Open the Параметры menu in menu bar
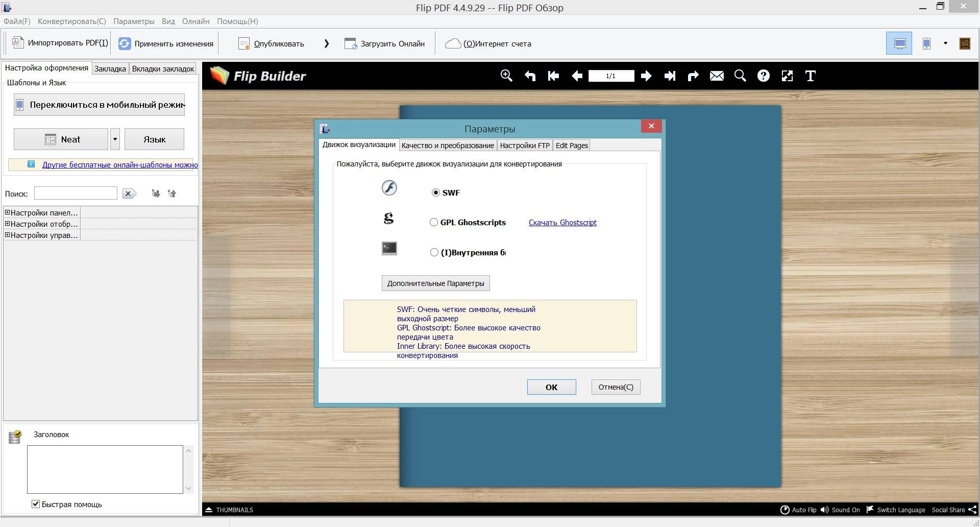Image resolution: width=980 pixels, height=527 pixels. pyautogui.click(x=134, y=21)
